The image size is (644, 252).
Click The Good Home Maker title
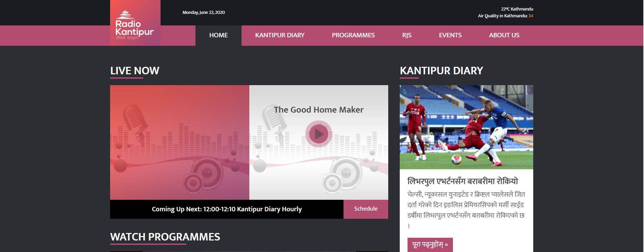(x=319, y=110)
